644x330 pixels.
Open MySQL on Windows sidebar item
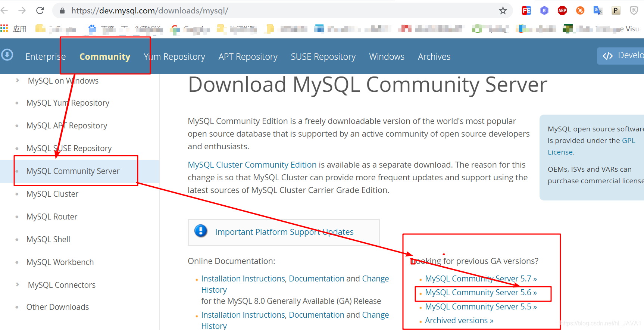[x=63, y=81]
